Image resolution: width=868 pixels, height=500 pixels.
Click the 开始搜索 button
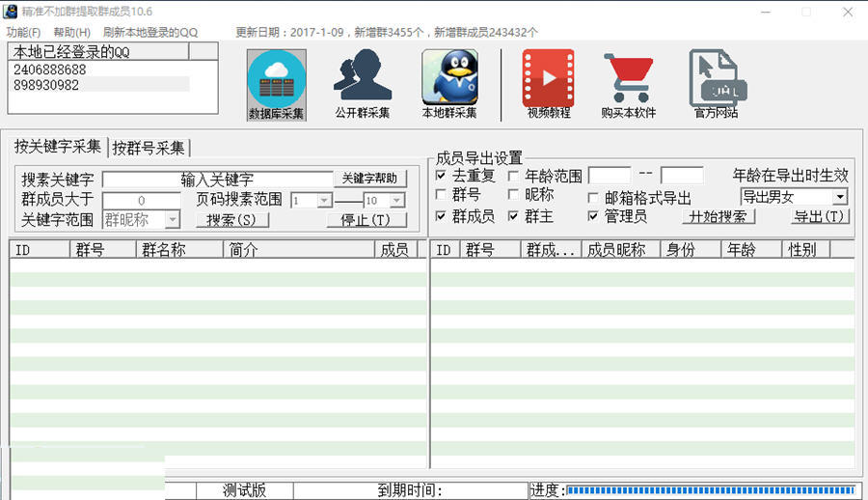click(x=718, y=217)
